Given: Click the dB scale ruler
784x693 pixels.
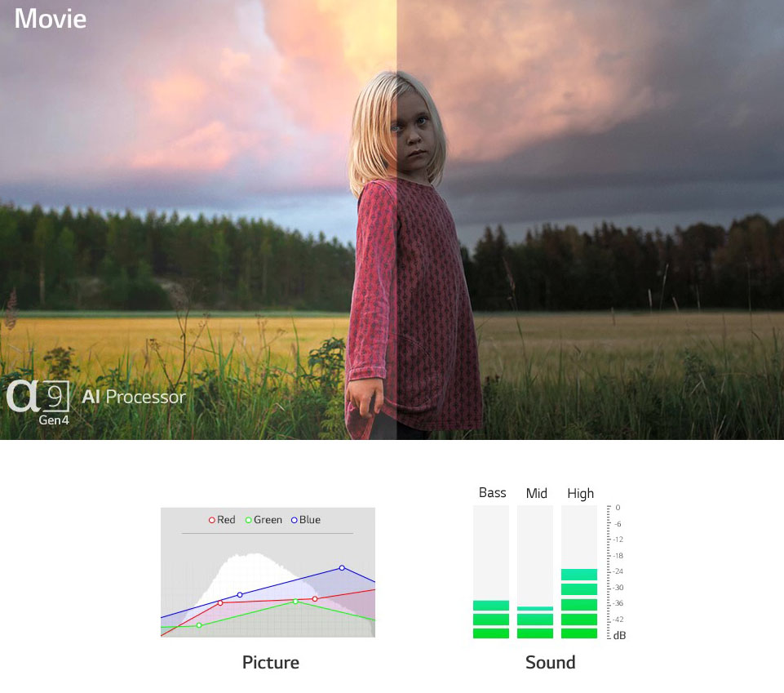Looking at the screenshot, I should 615,572.
